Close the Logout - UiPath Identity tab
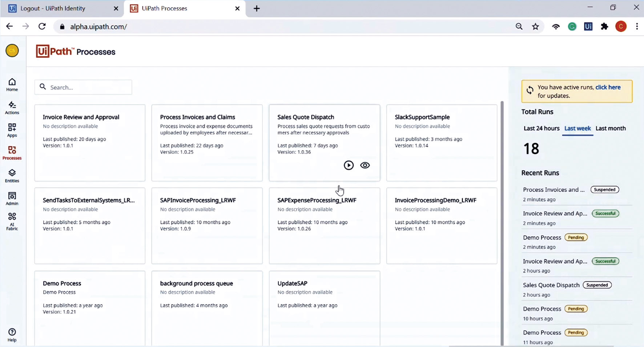Image resolution: width=644 pixels, height=347 pixels. click(x=116, y=8)
